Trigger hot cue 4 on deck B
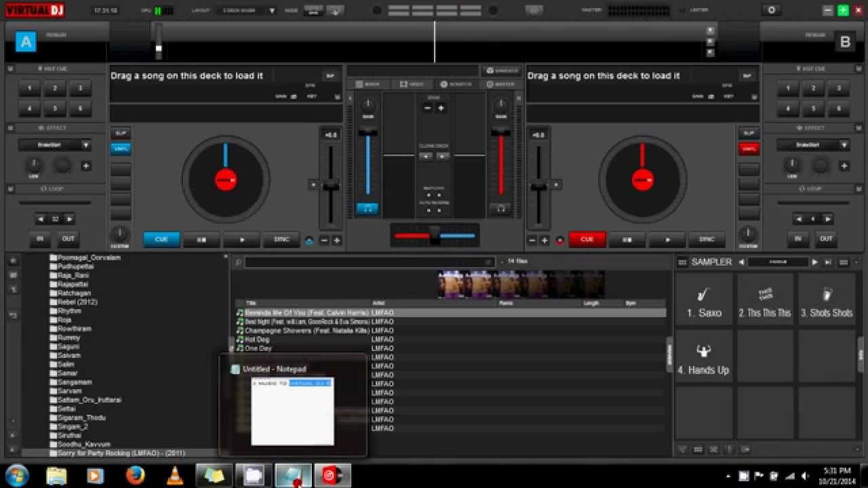Image resolution: width=868 pixels, height=488 pixels. point(787,108)
